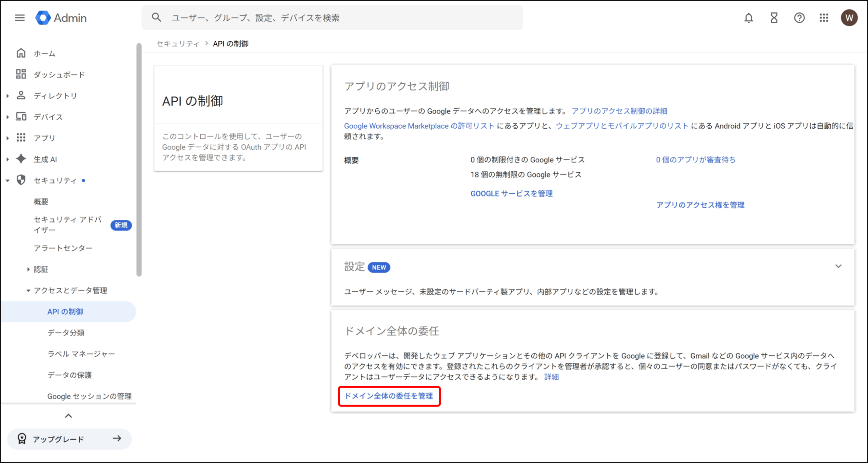Collapse the アクセスとデータ管理 section
Image resolution: width=868 pixels, height=463 pixels.
click(x=28, y=290)
